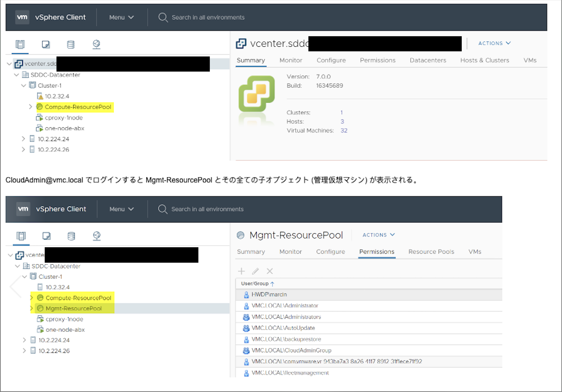Select VMs and Templates view icon in top navigator
562x392 pixels.
point(46,44)
